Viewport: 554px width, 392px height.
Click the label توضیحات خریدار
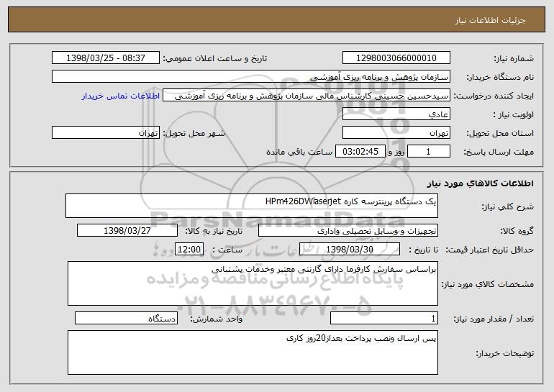[504, 353]
